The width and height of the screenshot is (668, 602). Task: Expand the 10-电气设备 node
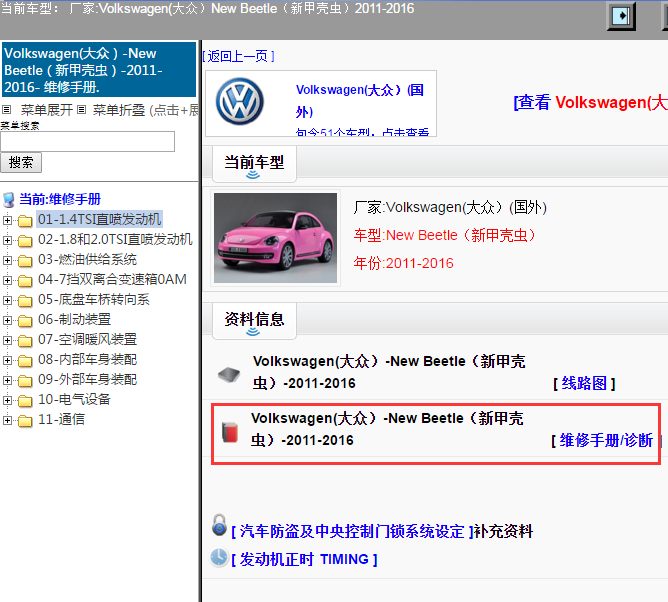[x=7, y=400]
